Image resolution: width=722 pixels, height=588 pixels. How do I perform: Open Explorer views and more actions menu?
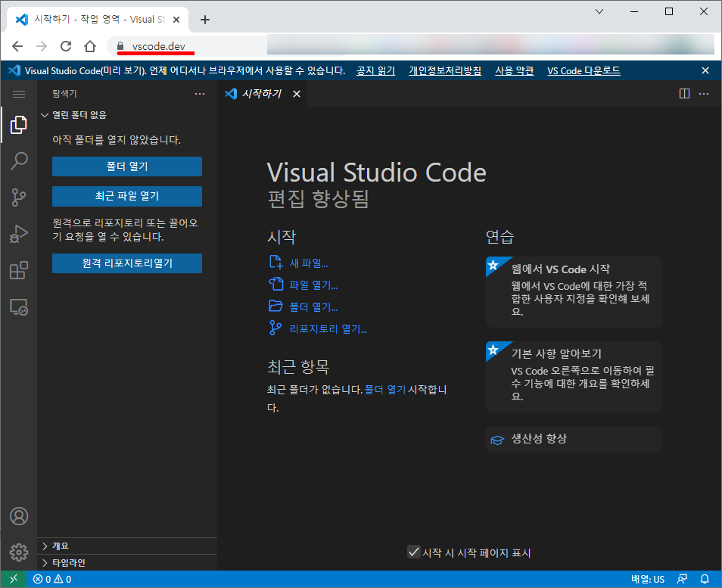pyautogui.click(x=200, y=94)
